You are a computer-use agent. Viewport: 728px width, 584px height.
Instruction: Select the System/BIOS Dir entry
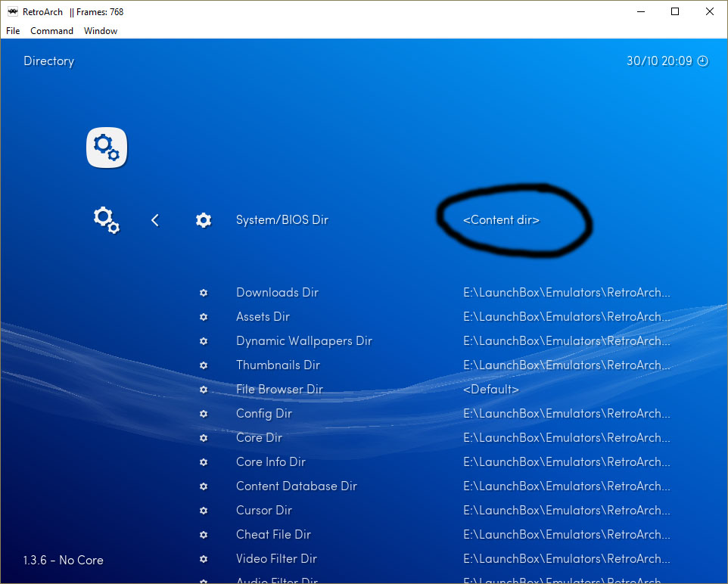pyautogui.click(x=282, y=220)
